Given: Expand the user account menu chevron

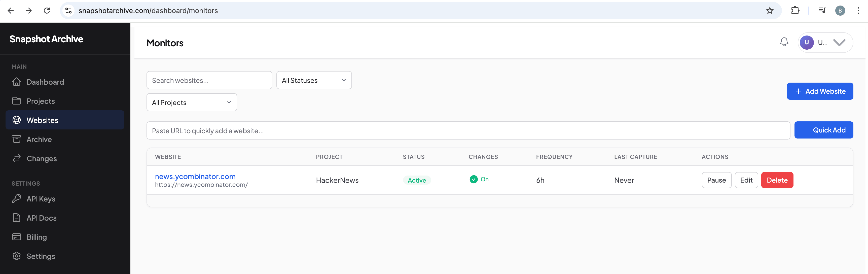Looking at the screenshot, I should [839, 43].
